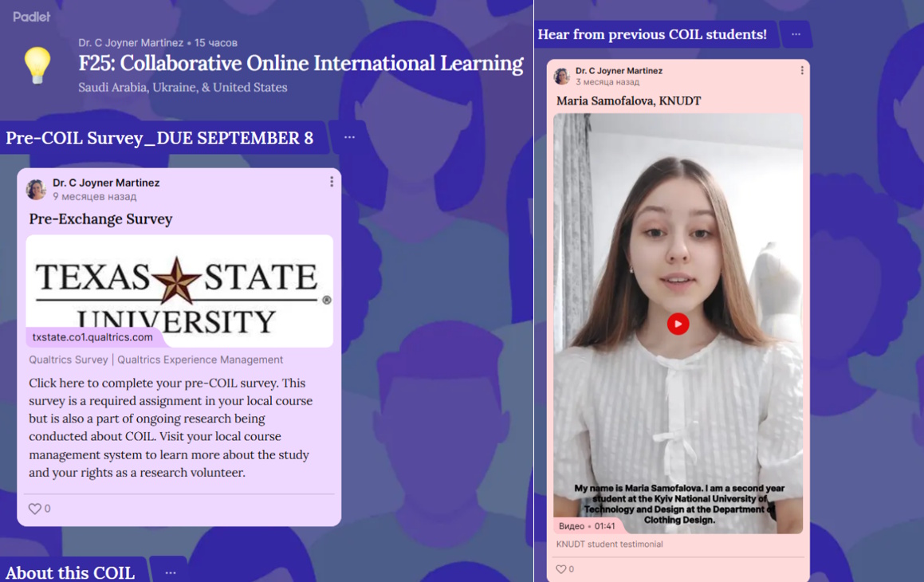Viewport: 924px width, 582px height.
Task: Click Dr. C Joyner Martinez board author name
Action: (x=131, y=43)
